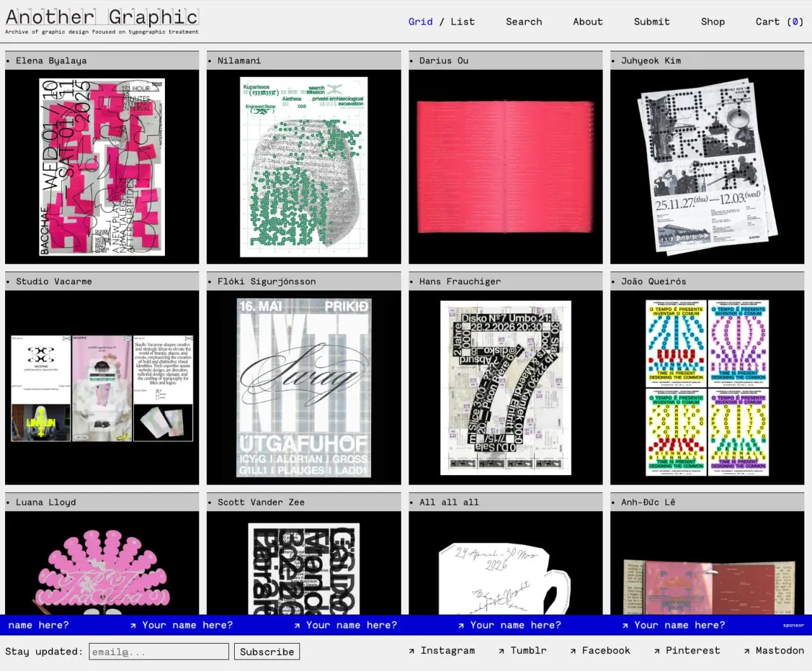Open the About page
The height and width of the screenshot is (671, 812).
click(x=588, y=22)
